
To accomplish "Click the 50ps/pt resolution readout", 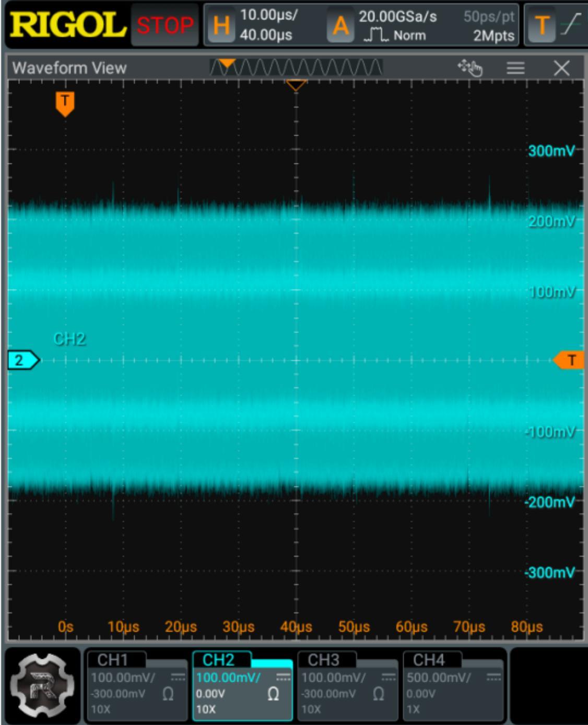I will 489,17.
